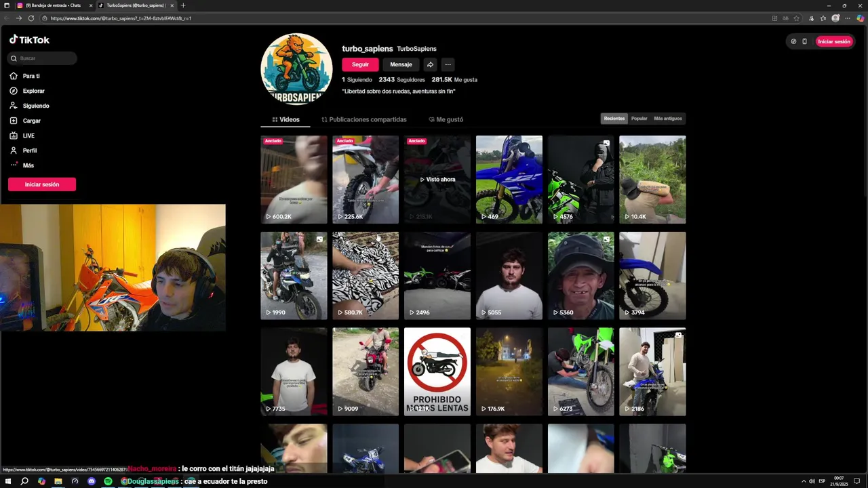Viewport: 868px width, 488px height.
Task: Share the profile with the arrow icon
Action: pos(430,64)
